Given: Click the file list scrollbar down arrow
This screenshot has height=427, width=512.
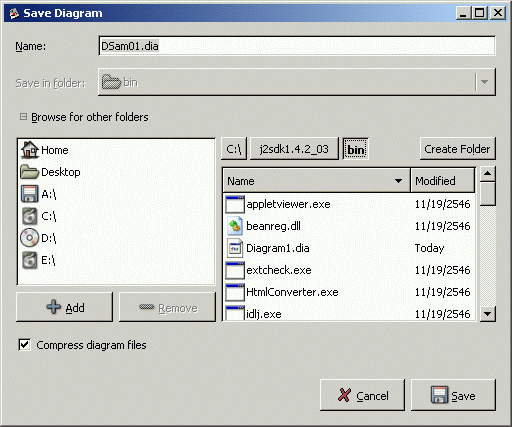Looking at the screenshot, I should [x=488, y=314].
